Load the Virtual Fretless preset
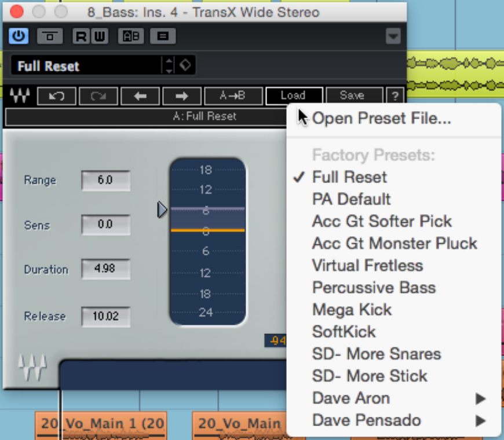Image resolution: width=504 pixels, height=440 pixels. (394, 266)
